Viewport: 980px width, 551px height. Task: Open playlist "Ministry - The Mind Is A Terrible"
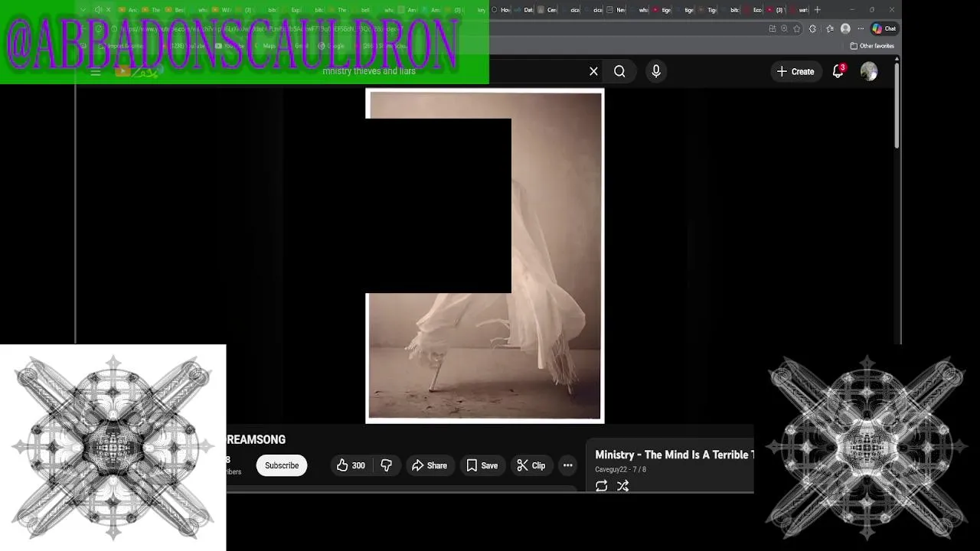[674, 455]
